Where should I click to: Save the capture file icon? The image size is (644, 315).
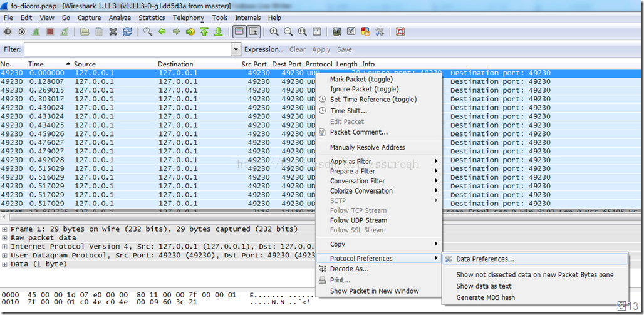99,31
